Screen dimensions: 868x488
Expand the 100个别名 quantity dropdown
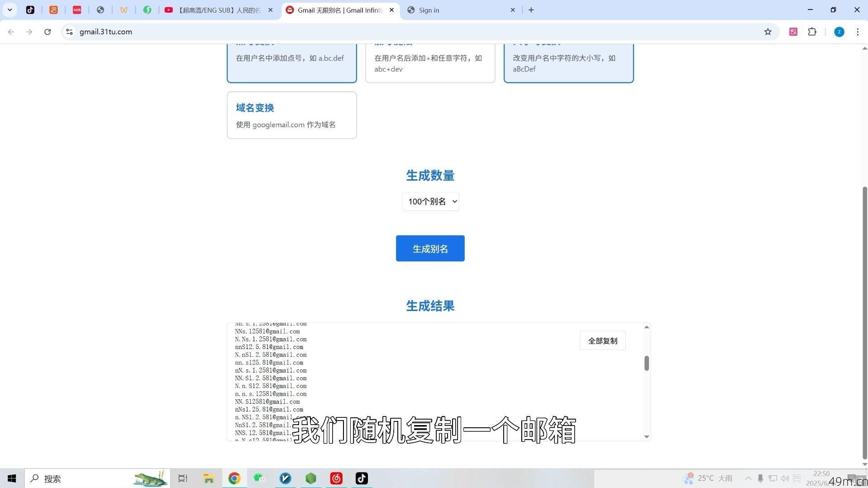[430, 201]
